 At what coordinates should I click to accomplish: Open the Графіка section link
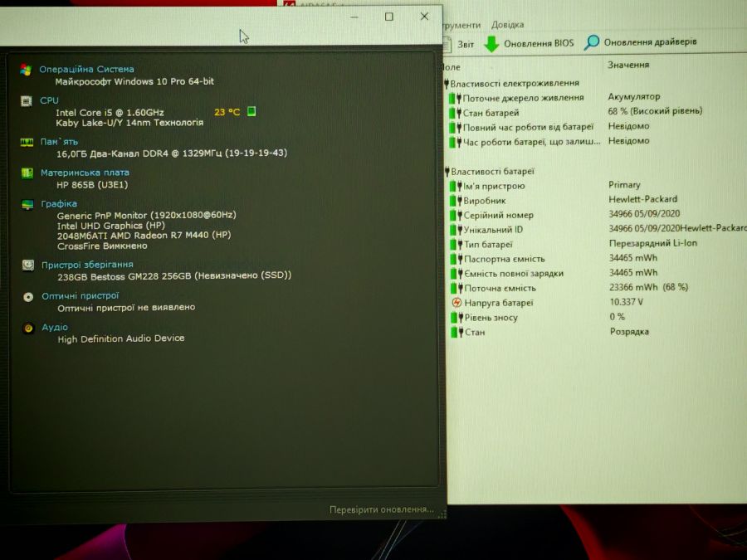click(x=59, y=204)
